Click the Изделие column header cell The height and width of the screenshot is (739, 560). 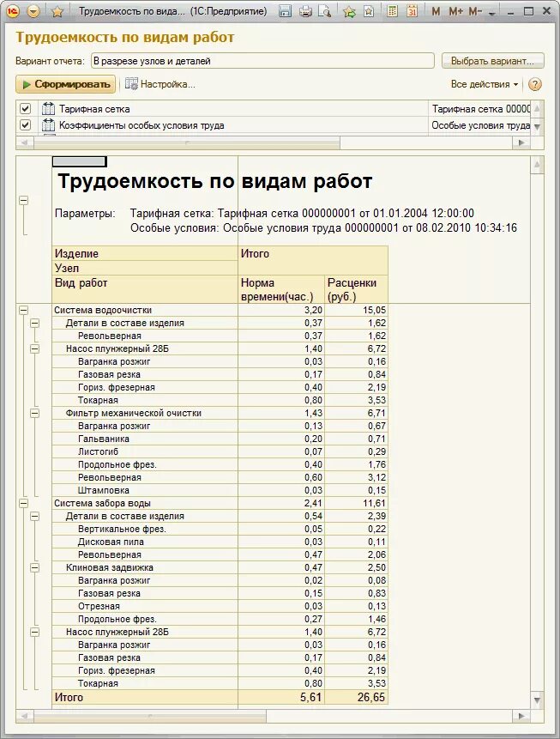pos(145,253)
